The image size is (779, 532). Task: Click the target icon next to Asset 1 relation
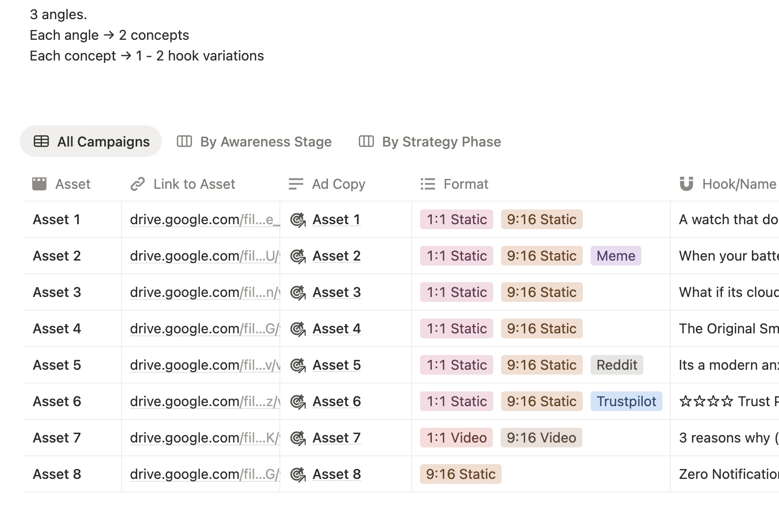tap(298, 220)
